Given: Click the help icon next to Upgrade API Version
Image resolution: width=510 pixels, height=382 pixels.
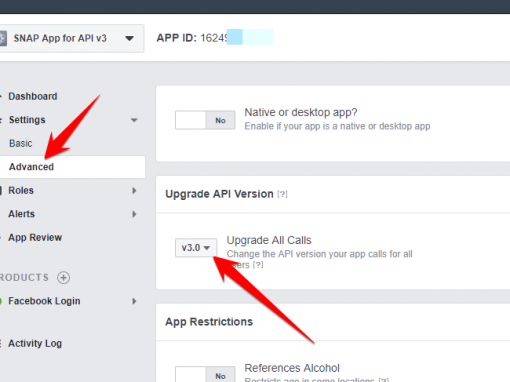Looking at the screenshot, I should [x=282, y=194].
